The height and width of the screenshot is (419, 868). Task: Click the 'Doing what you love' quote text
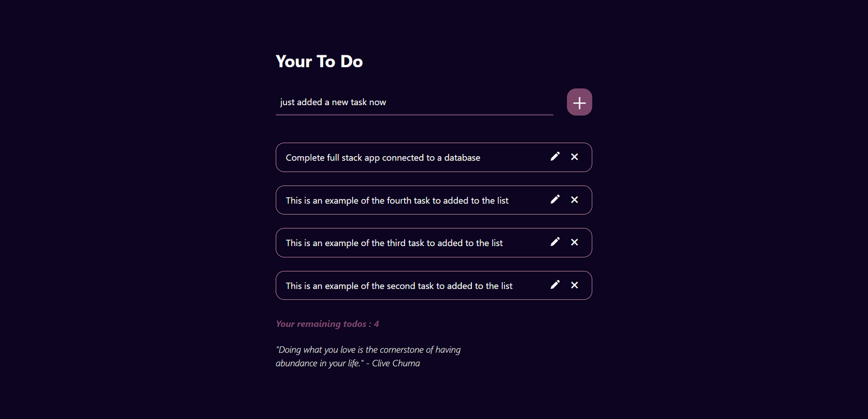pyautogui.click(x=369, y=350)
